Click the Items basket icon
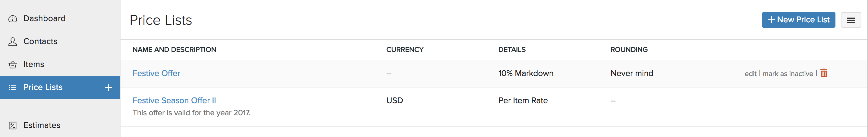Viewport: 868px width, 137px height. click(x=13, y=65)
